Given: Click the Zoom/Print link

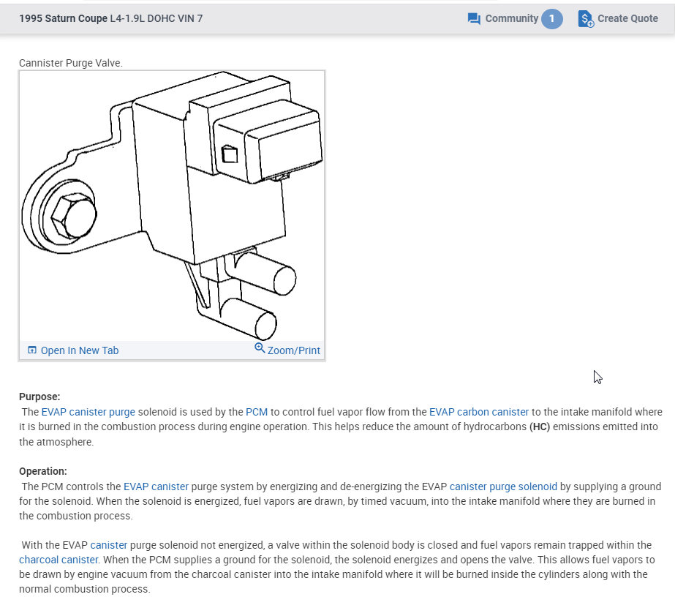Looking at the screenshot, I should (293, 350).
